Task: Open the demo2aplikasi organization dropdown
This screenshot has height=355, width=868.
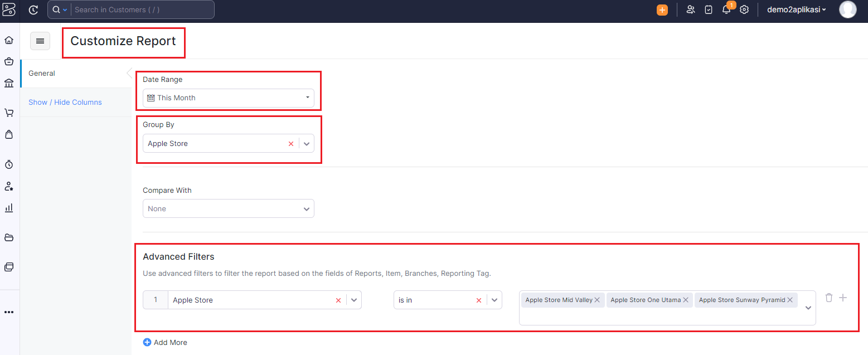Action: 797,9
